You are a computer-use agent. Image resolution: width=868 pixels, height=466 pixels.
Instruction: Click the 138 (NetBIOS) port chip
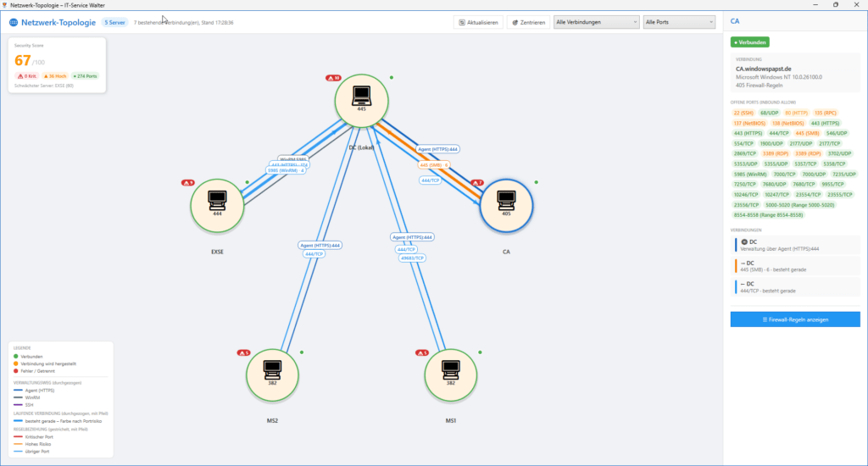point(787,124)
